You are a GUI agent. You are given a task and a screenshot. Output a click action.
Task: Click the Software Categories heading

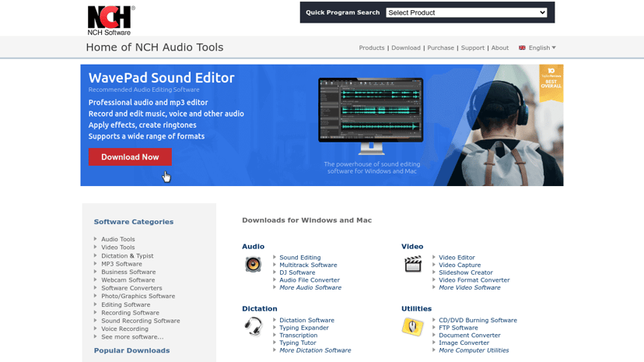point(134,222)
